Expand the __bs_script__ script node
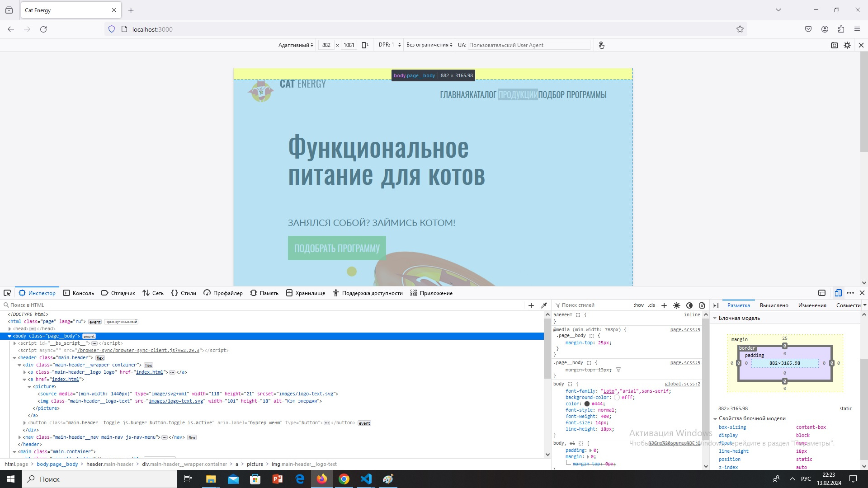Viewport: 868px width, 488px height. (x=14, y=343)
